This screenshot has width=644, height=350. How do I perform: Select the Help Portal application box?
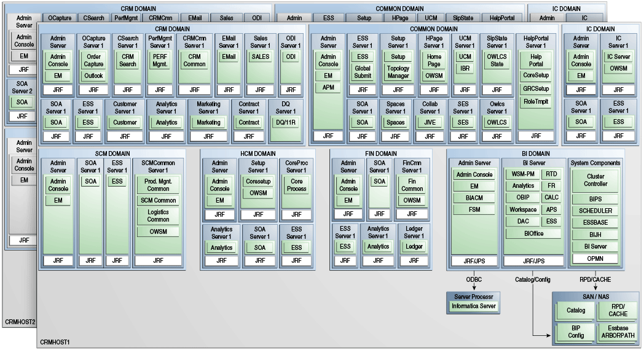536,60
